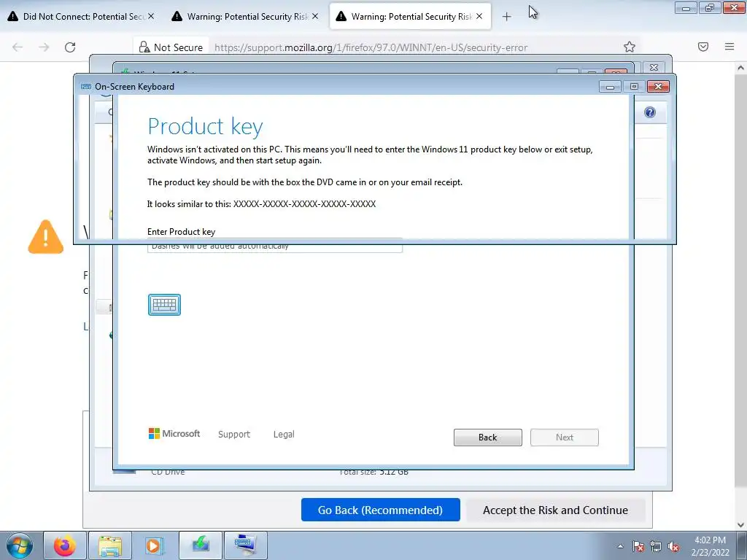Click the muted volume tray icon
This screenshot has height=560, width=747.
673,547
